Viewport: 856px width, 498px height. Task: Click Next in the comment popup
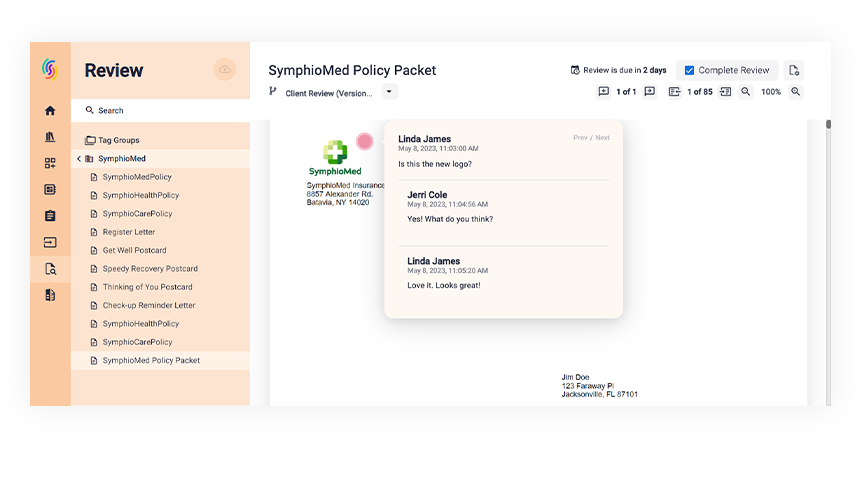pos(603,138)
